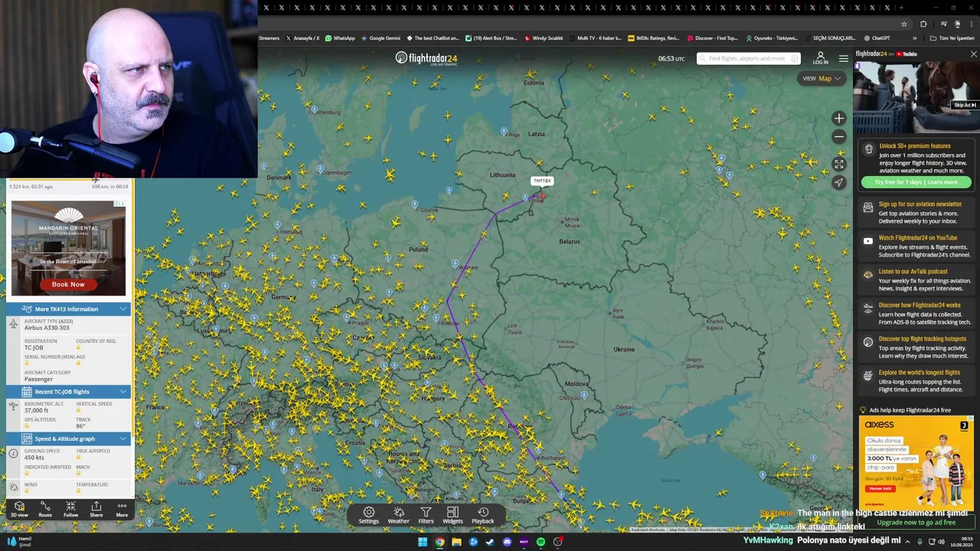Click the Find flights search field
Screen dimensions: 980x551
[x=748, y=58]
